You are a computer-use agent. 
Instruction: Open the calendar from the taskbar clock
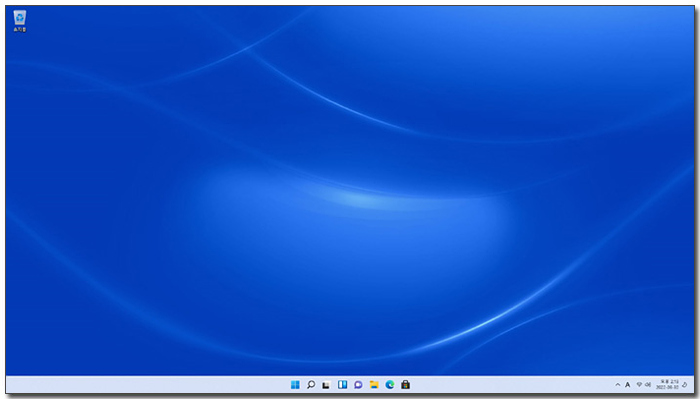click(x=667, y=385)
